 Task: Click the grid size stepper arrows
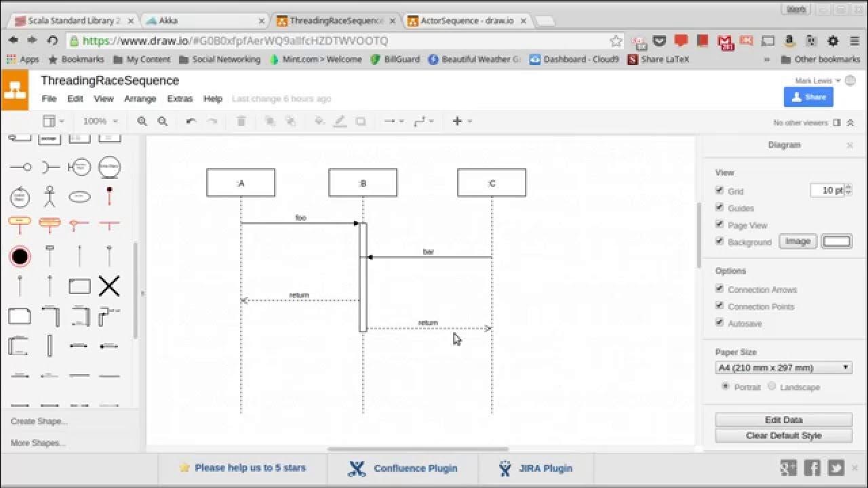848,190
